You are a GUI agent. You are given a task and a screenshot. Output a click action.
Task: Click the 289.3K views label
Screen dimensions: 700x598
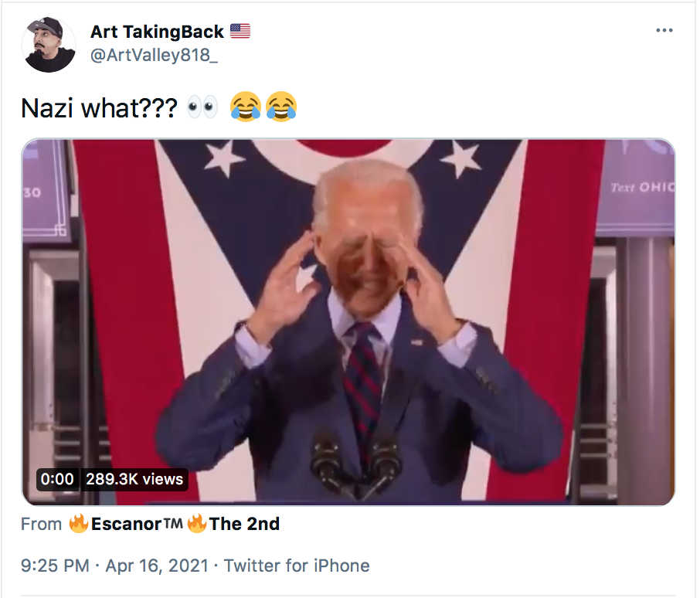[x=134, y=479]
